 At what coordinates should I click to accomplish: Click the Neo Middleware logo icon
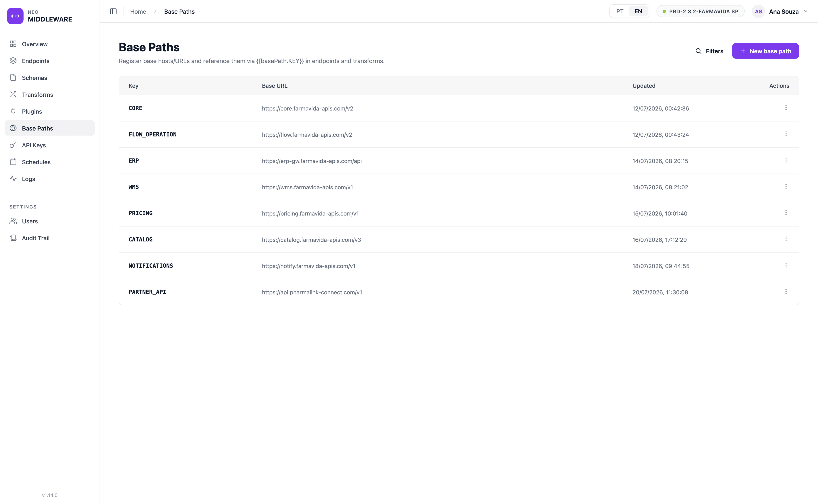click(x=15, y=16)
